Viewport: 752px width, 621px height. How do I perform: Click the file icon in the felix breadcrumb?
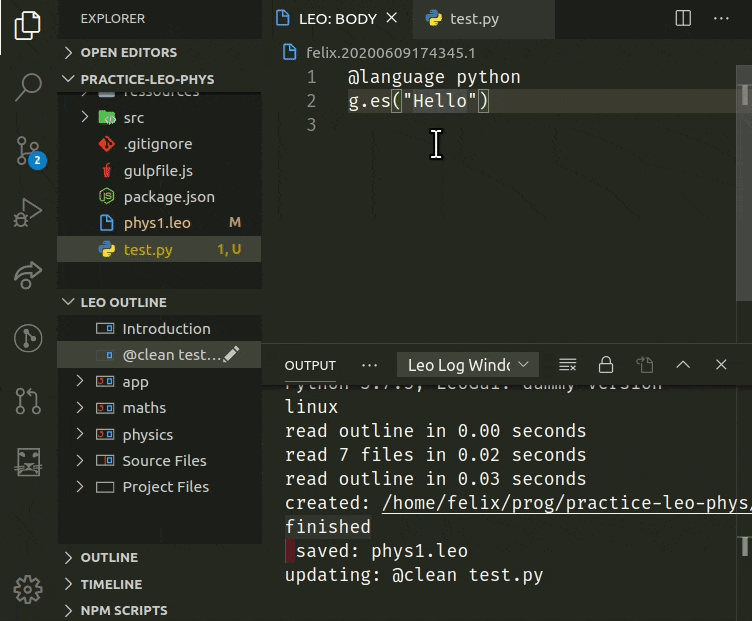click(x=290, y=52)
